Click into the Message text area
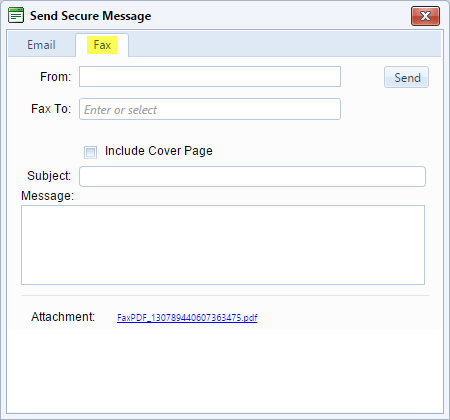This screenshot has height=420, width=450. coord(223,245)
